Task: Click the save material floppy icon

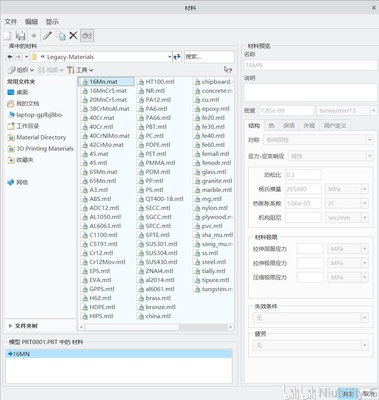Action: point(21,35)
